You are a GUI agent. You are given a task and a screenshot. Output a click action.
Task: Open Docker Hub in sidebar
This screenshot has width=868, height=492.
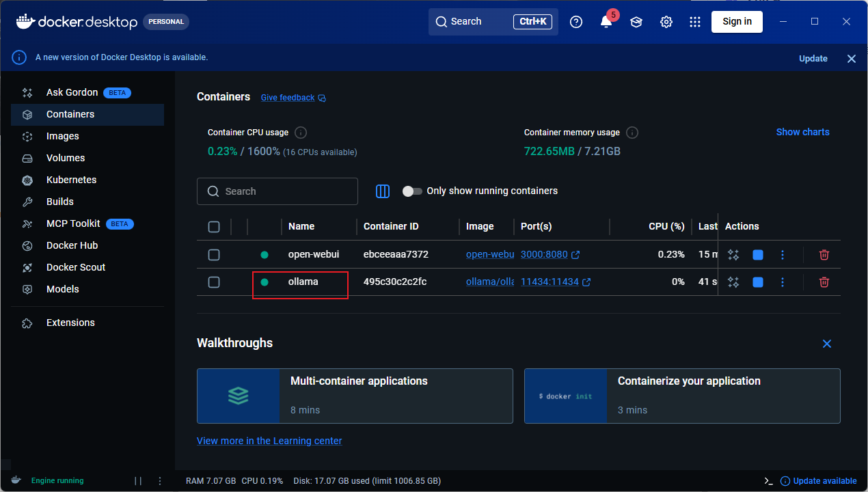coord(87,245)
